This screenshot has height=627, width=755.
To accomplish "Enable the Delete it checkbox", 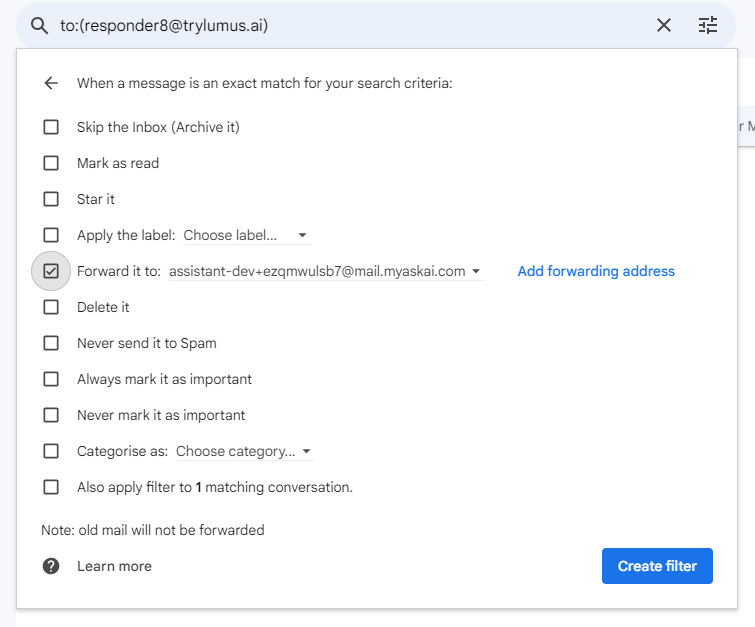I will tap(51, 307).
